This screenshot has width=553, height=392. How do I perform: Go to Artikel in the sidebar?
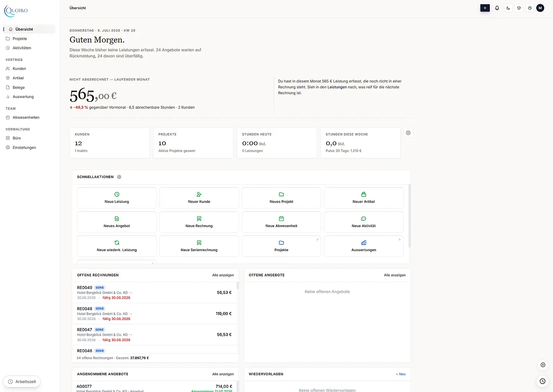(x=29, y=78)
